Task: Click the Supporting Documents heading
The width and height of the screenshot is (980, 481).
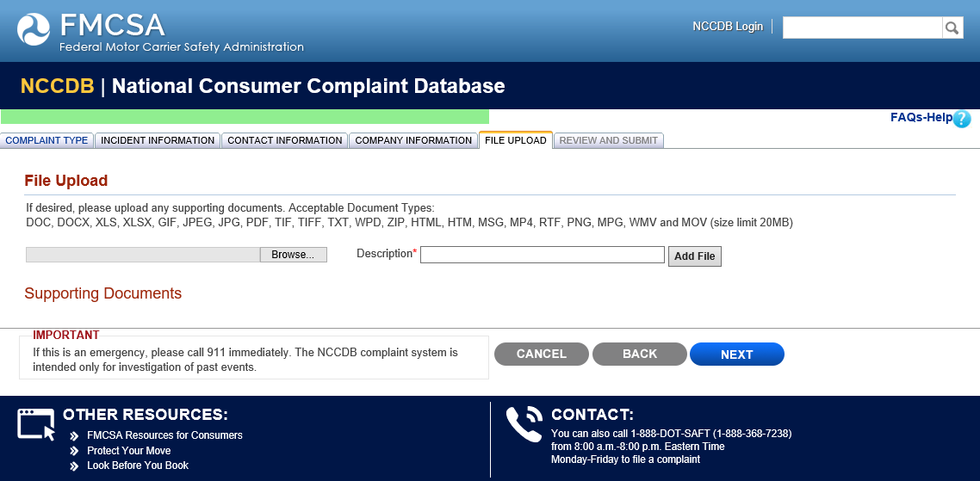Action: [x=103, y=293]
